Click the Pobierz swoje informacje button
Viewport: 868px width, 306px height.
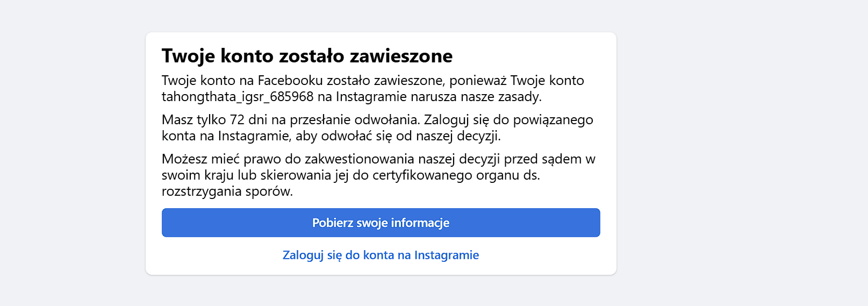(x=381, y=223)
